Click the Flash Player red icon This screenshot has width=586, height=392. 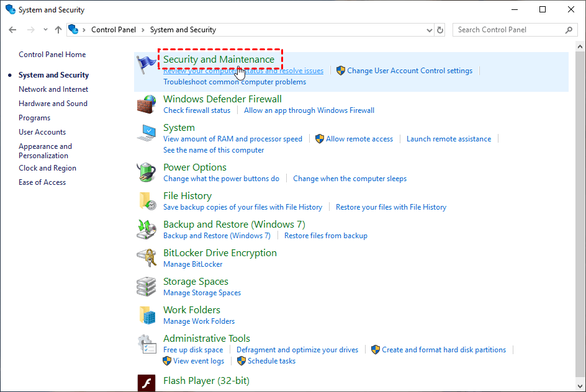tap(146, 383)
